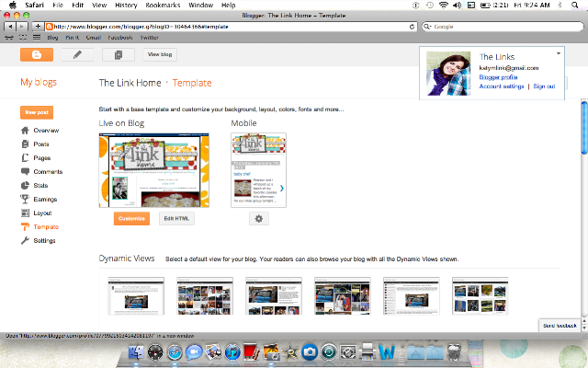The image size is (588, 368).
Task: Click the Overview home icon
Action: click(x=25, y=131)
